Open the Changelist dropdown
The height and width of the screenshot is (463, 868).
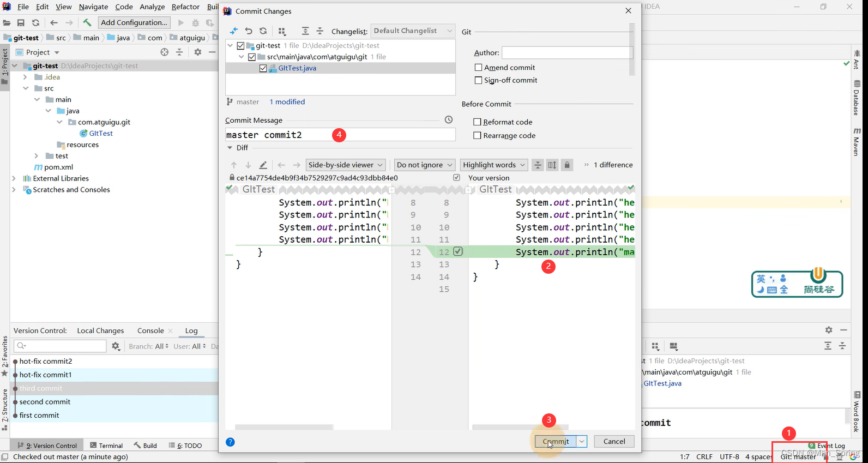point(413,31)
